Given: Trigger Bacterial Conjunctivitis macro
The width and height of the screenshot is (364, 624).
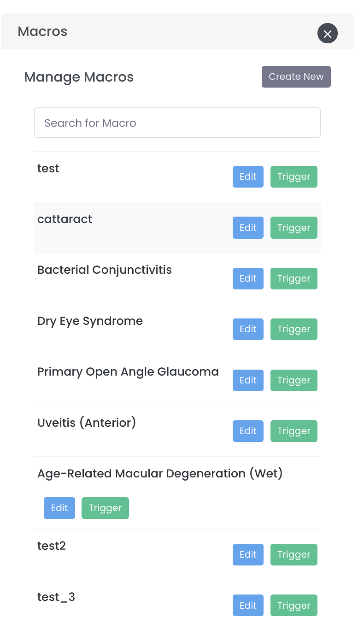Looking at the screenshot, I should tap(294, 278).
